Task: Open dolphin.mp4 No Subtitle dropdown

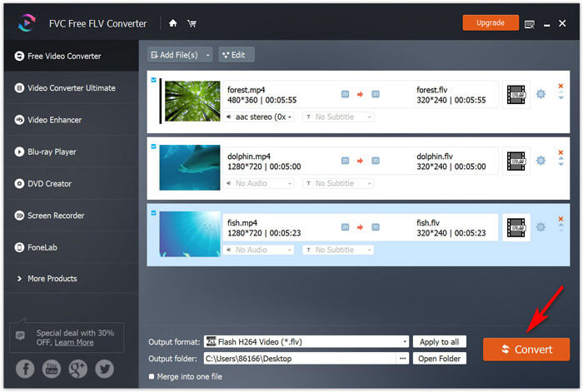Action: 338,183
